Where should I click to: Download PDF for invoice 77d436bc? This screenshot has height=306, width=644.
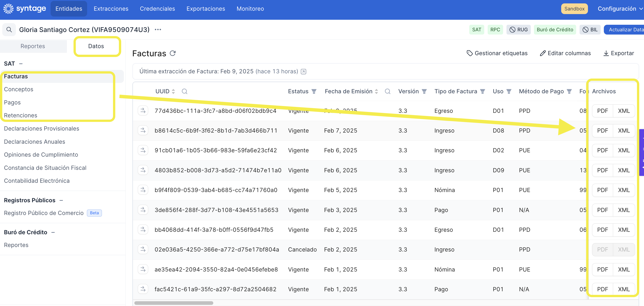point(602,111)
